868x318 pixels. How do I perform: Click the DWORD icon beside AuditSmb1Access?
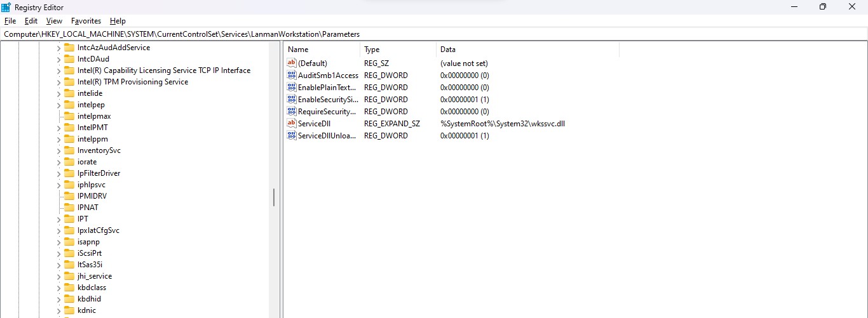pos(292,75)
